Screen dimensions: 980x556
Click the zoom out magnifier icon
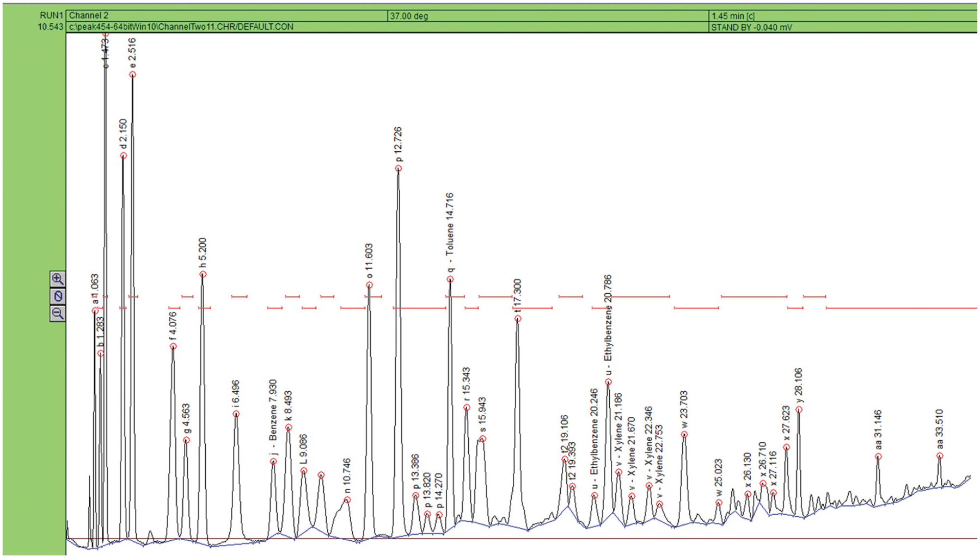(x=58, y=313)
